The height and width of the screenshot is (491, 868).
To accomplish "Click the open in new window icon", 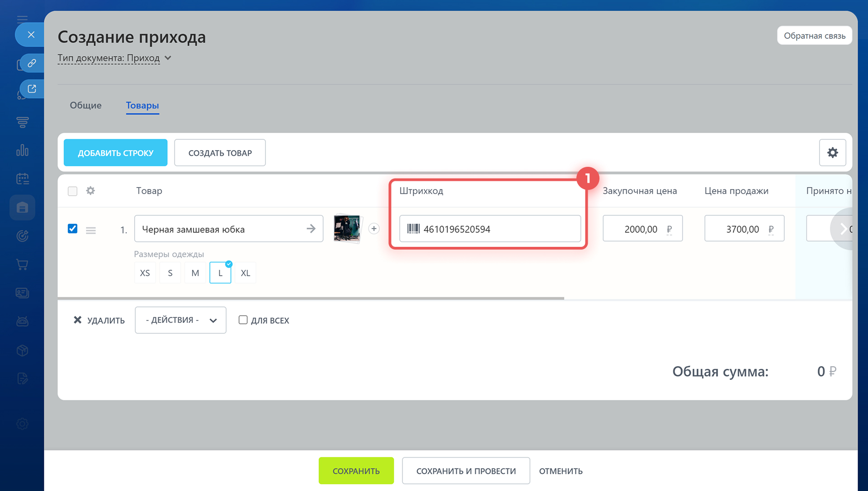I will 32,89.
